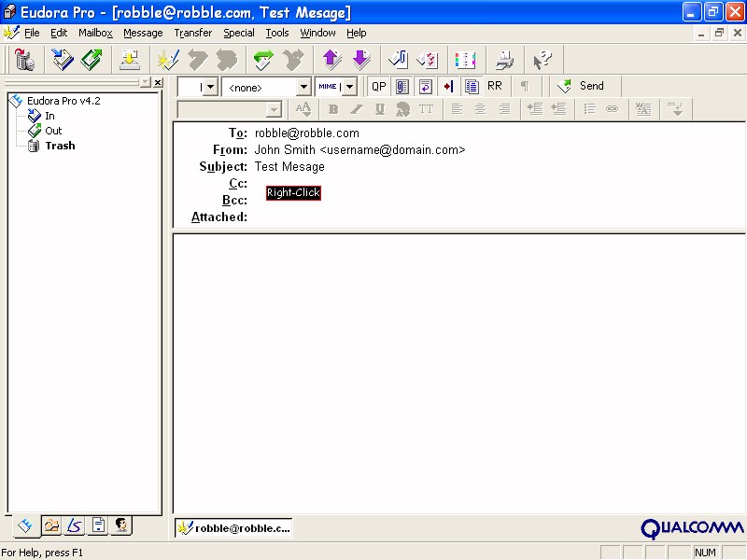
Task: Click the text color formatting icon
Action: (403, 109)
